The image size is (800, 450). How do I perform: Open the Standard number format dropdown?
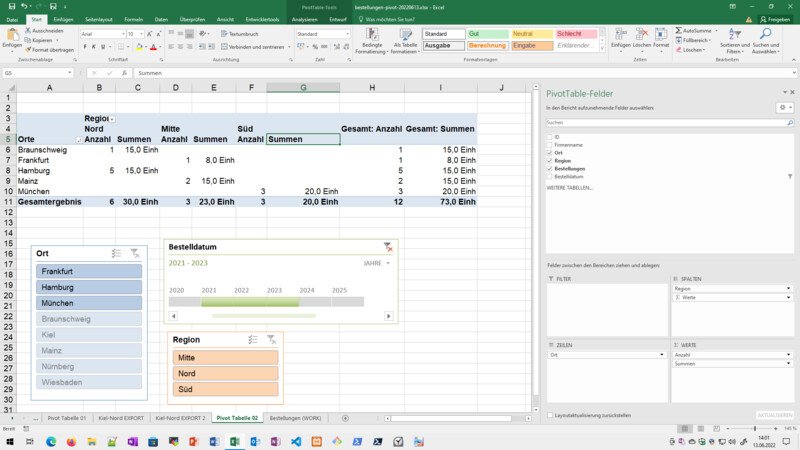347,34
